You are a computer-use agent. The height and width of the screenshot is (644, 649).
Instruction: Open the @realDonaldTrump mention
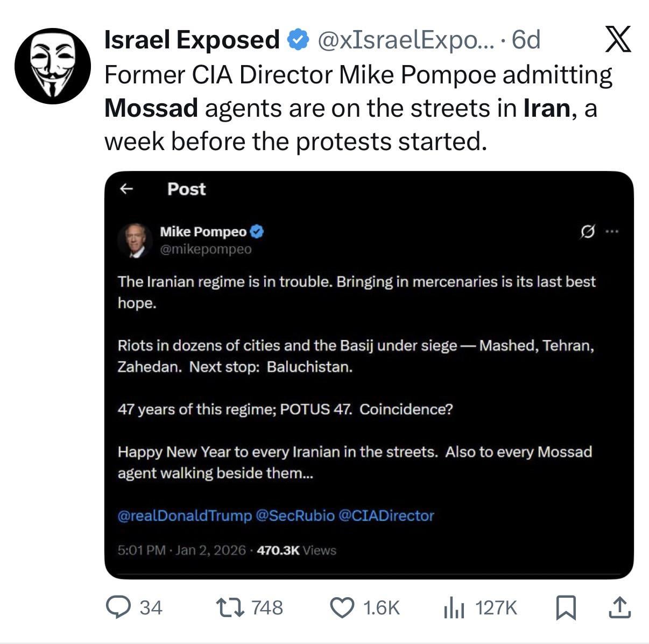pyautogui.click(x=185, y=515)
